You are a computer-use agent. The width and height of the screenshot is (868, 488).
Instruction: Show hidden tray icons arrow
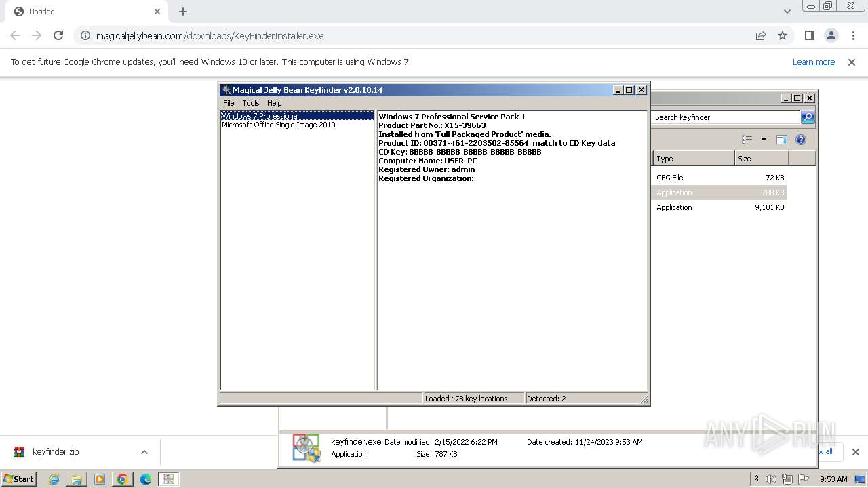pyautogui.click(x=756, y=479)
